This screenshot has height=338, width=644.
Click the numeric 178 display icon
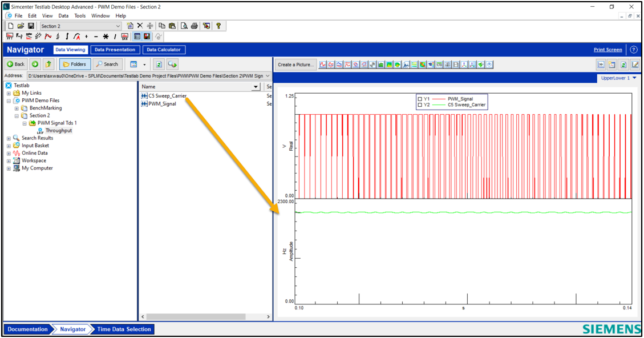[x=439, y=65]
